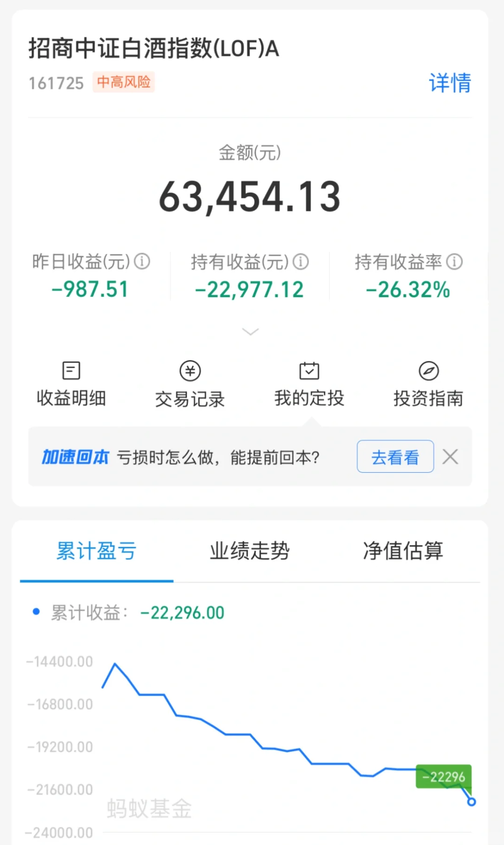This screenshot has height=845, width=504.
Task: Tap cumulative return value -22,296.00
Action: 182,613
